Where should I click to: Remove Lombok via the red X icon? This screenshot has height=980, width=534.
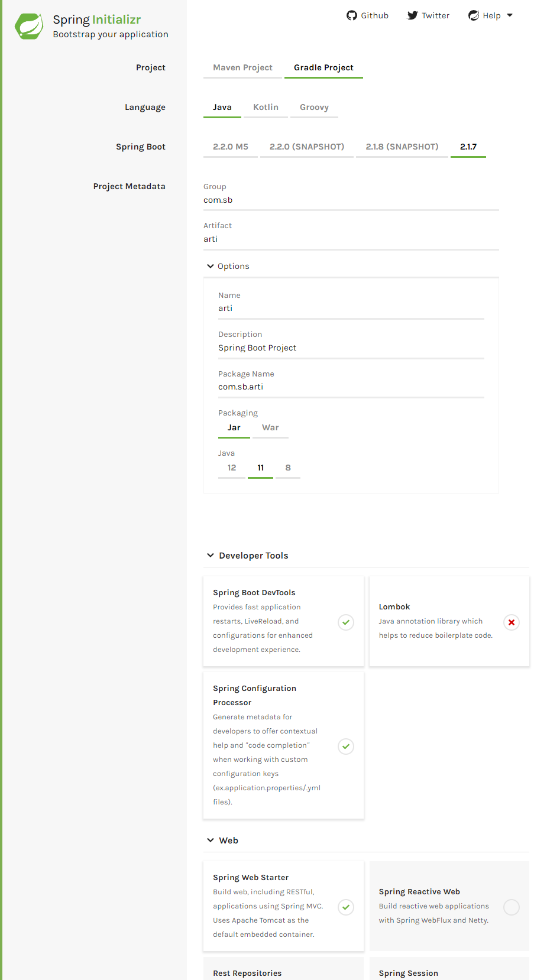pyautogui.click(x=512, y=622)
